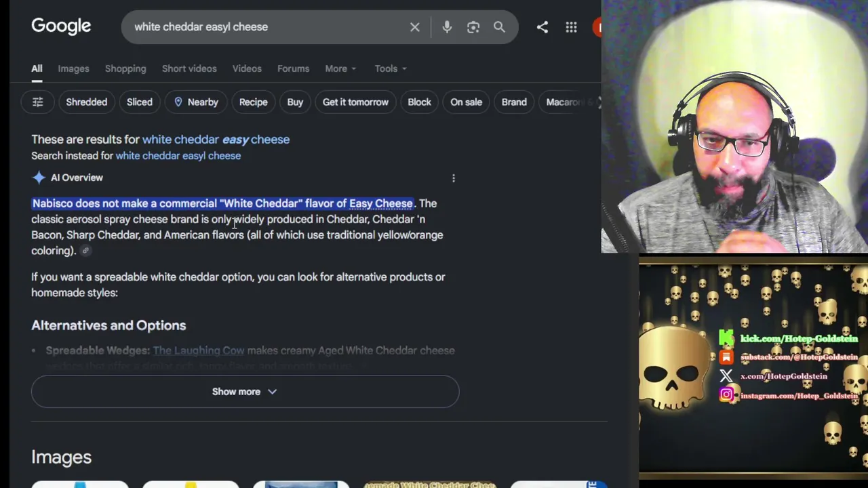Apply the Buy filter chip
Screen dimensions: 868x488
[x=295, y=102]
